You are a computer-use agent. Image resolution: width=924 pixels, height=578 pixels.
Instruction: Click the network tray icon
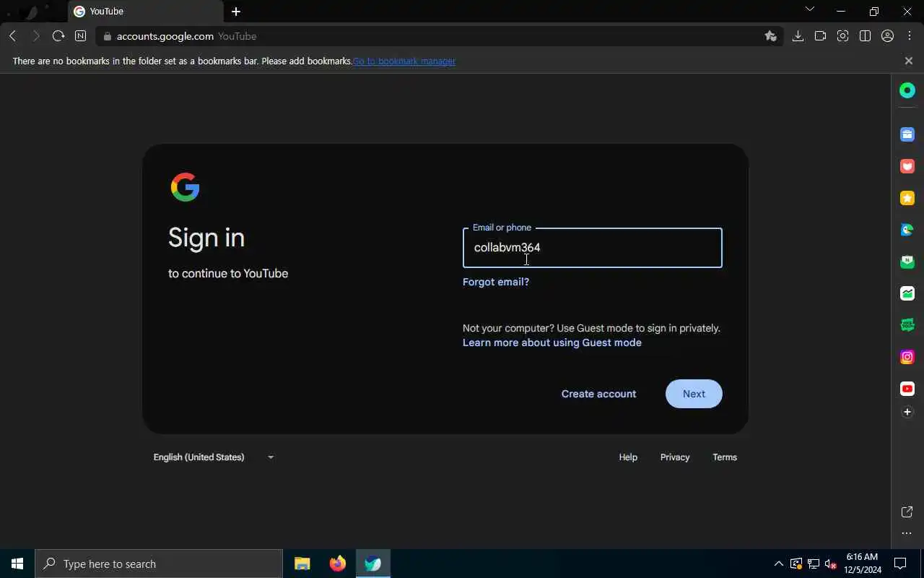point(813,564)
